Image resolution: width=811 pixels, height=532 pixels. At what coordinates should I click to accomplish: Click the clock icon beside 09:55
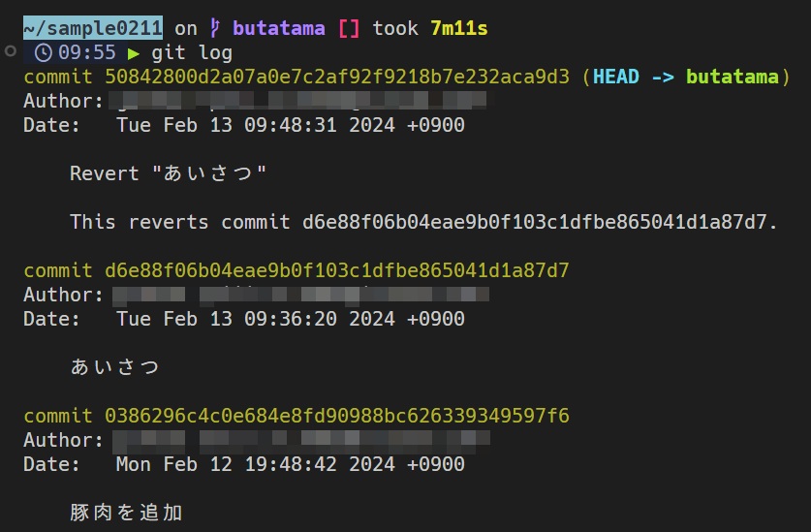point(44,52)
